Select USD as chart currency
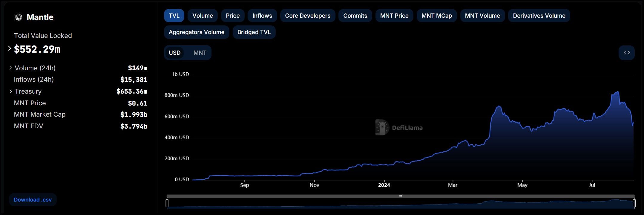The height and width of the screenshot is (215, 644). [174, 53]
